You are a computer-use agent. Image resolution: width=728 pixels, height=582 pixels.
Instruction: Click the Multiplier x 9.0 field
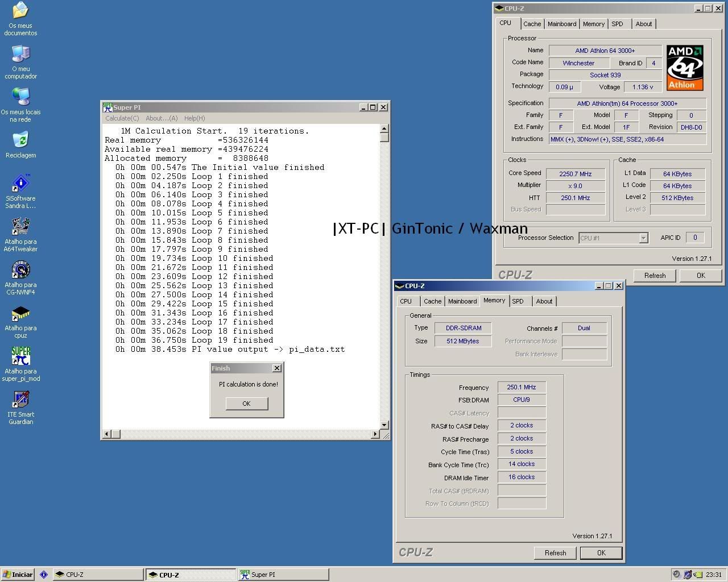pos(576,186)
